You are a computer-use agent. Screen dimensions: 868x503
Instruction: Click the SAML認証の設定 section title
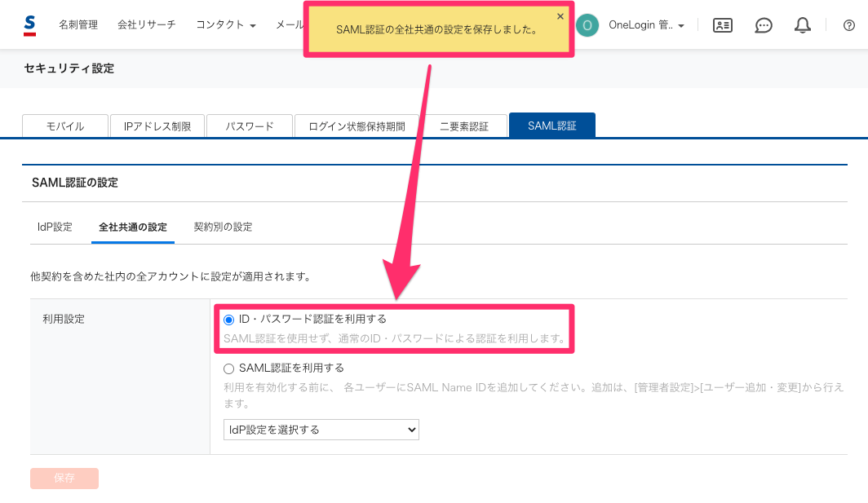[x=75, y=183]
